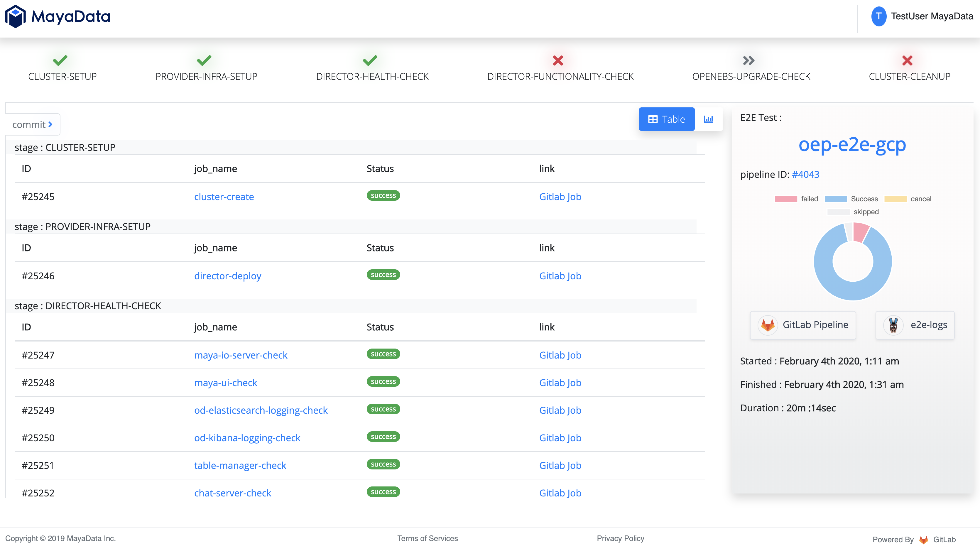Toggle the failed legend swatch
This screenshot has height=551, width=980.
tap(785, 199)
